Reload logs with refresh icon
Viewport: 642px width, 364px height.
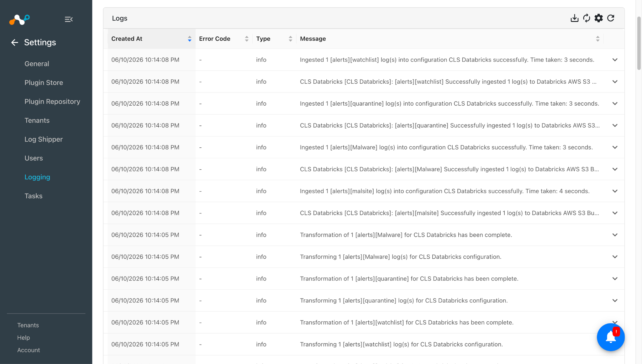[611, 18]
